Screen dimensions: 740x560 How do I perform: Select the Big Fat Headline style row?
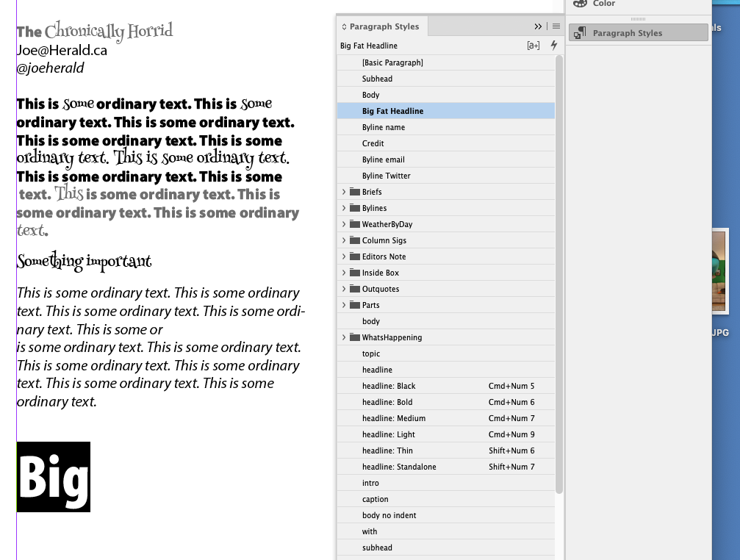tap(446, 111)
